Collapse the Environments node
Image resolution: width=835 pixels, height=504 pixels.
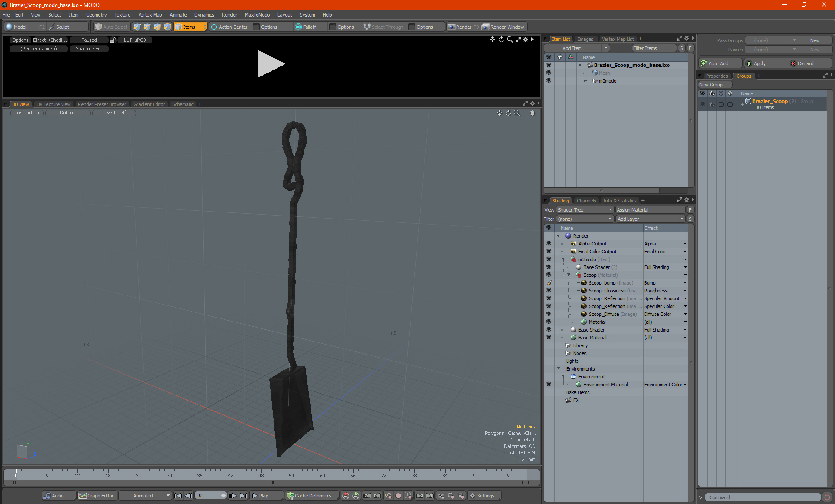click(x=558, y=369)
